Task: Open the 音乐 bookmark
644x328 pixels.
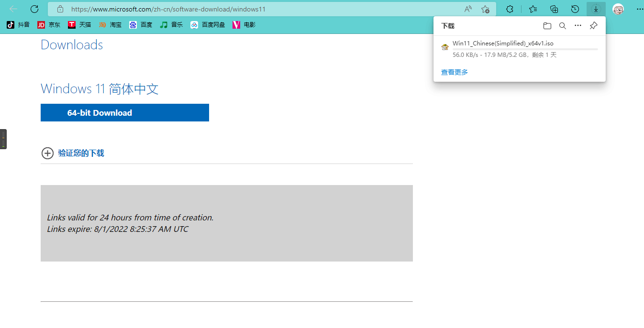Action: (x=171, y=24)
